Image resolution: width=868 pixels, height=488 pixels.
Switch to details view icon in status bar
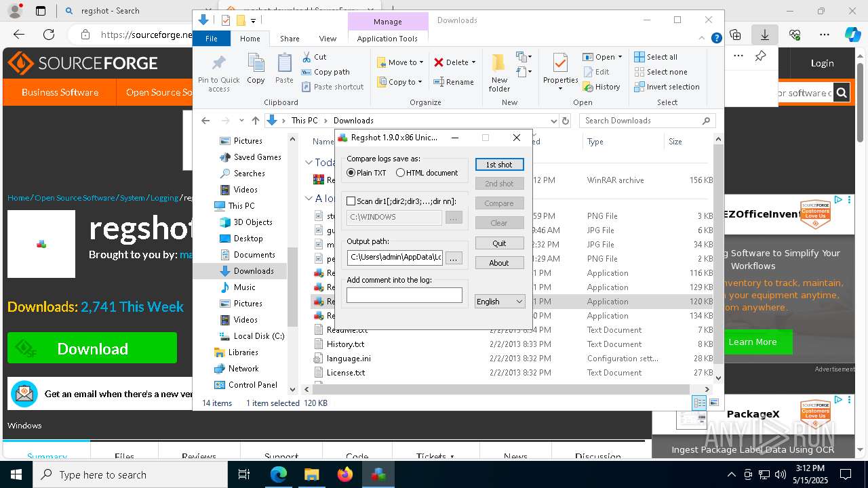699,403
